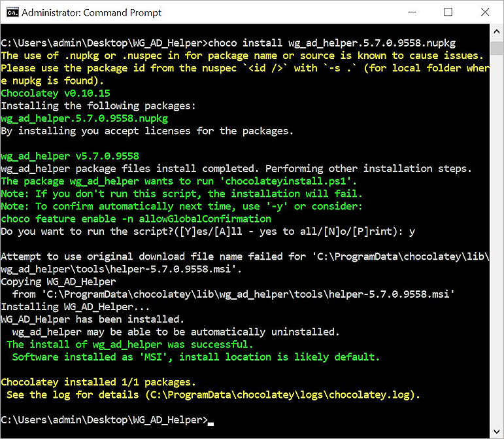The height and width of the screenshot is (439, 504).
Task: Click 'The install of wg_ad_helper was successful.' message
Action: point(129,344)
